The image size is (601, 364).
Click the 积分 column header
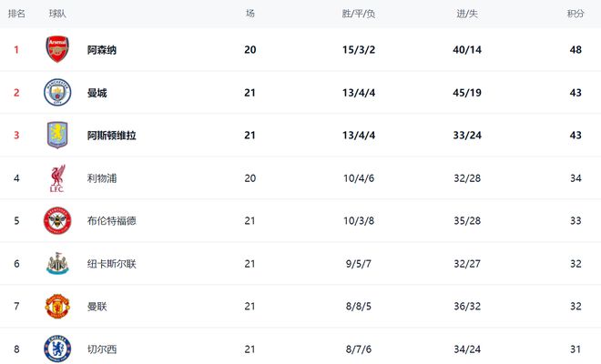[576, 15]
